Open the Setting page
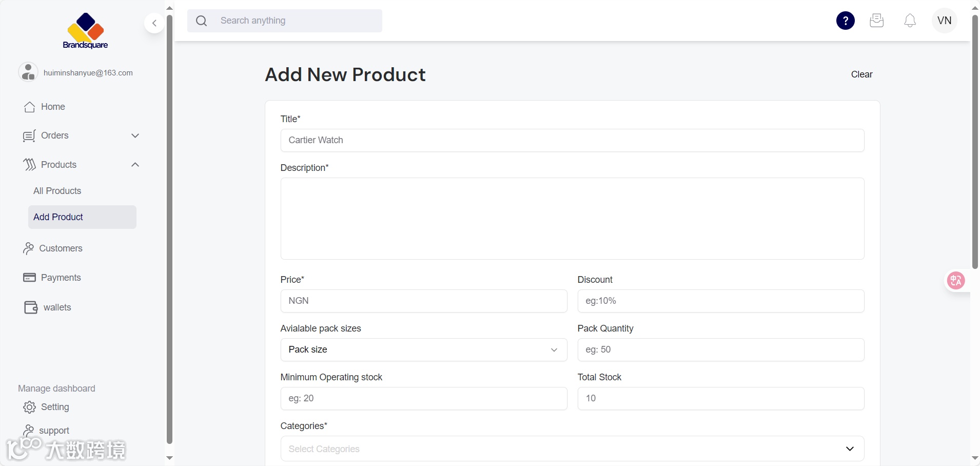This screenshot has height=466, width=980. (55, 407)
